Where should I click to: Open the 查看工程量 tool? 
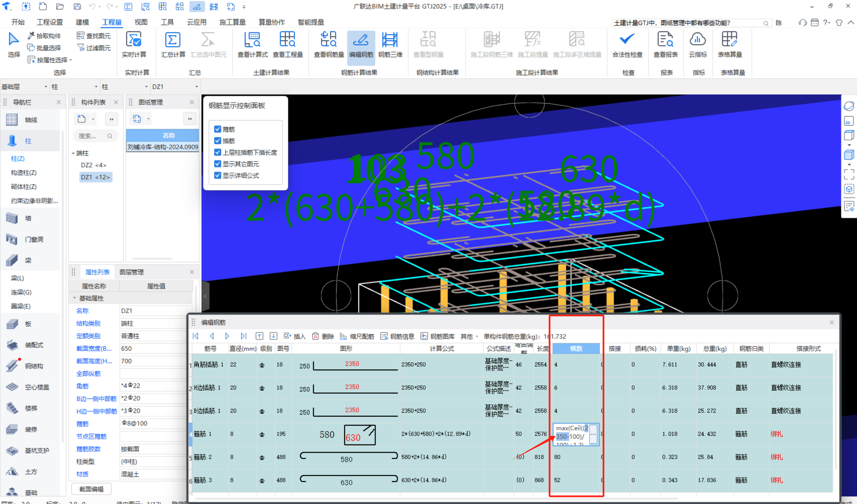pos(288,45)
